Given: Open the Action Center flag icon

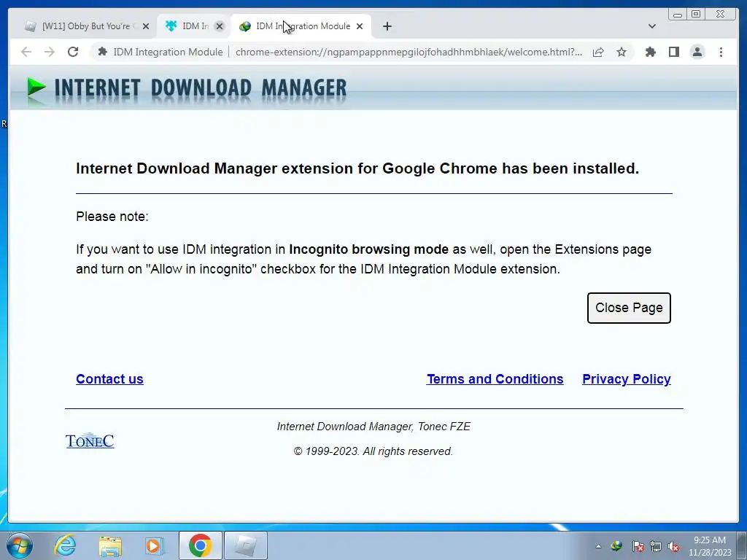Looking at the screenshot, I should [x=638, y=546].
